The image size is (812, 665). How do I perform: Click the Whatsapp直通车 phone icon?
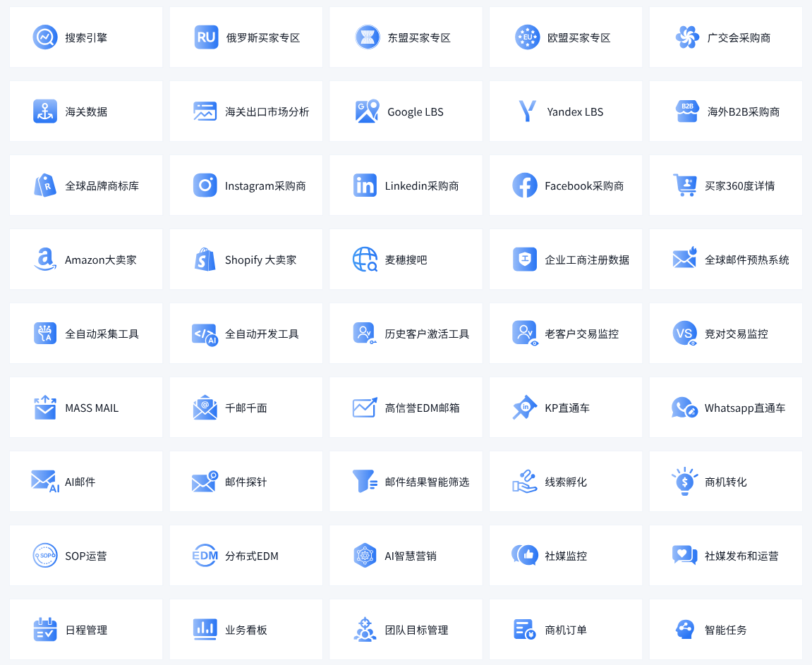pyautogui.click(x=684, y=408)
